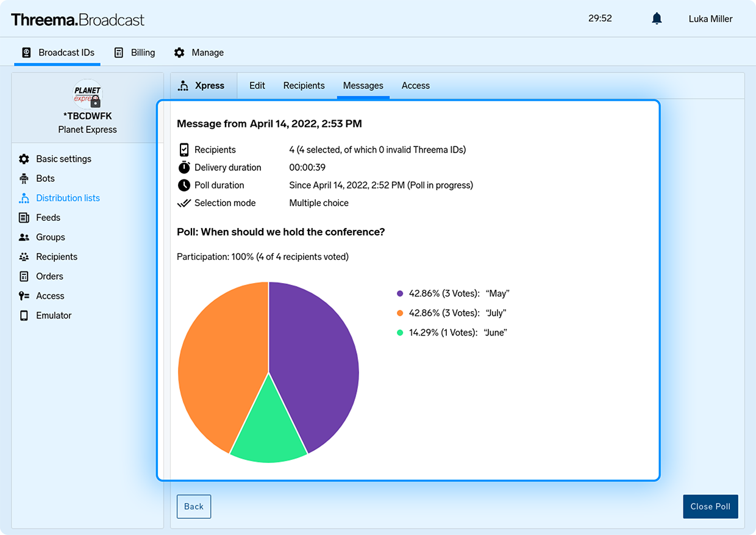756x535 pixels.
Task: Click the Delivery duration stopwatch icon
Action: coord(184,167)
